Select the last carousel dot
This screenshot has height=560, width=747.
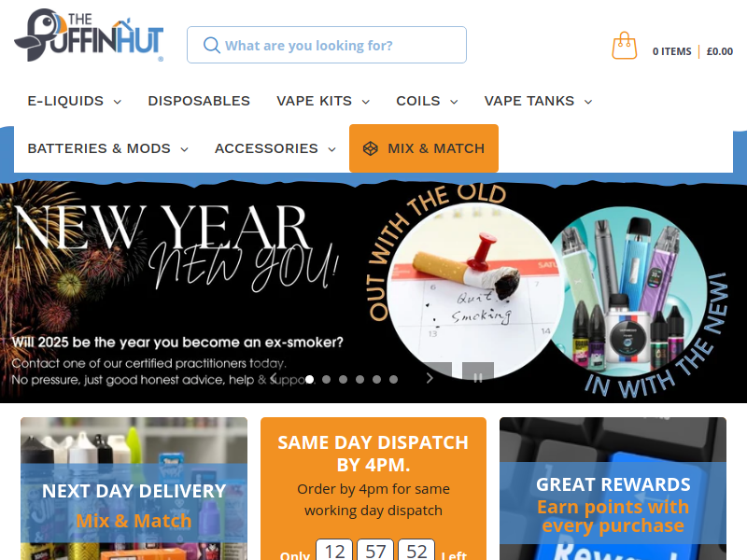coord(393,380)
